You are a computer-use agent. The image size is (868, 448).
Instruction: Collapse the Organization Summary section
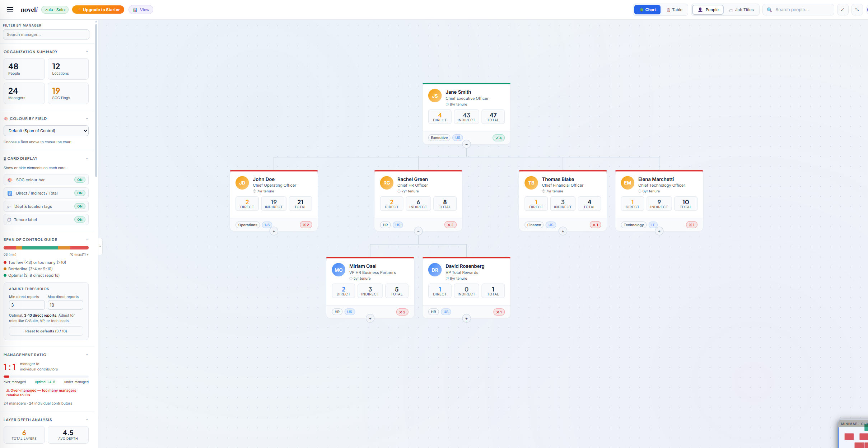click(x=87, y=52)
